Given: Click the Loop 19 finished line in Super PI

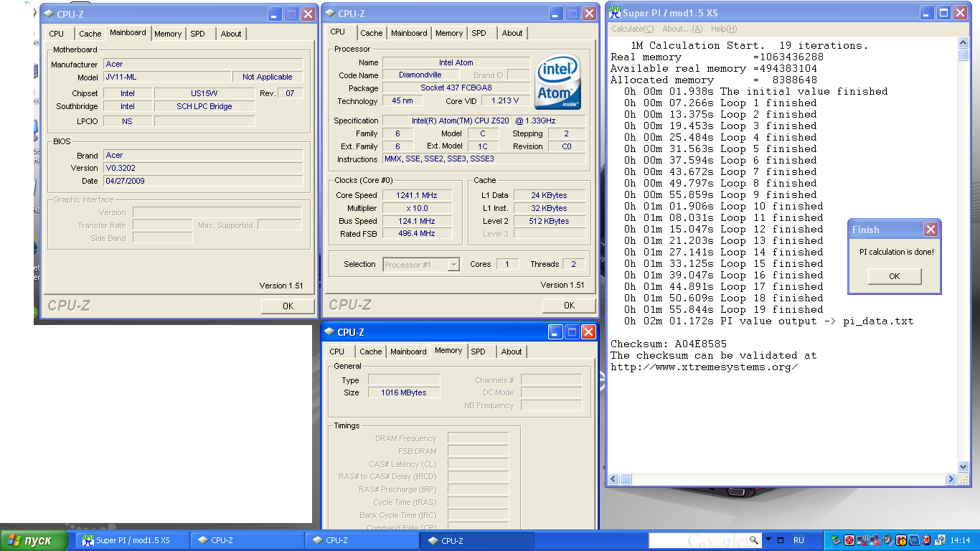Looking at the screenshot, I should click(724, 309).
